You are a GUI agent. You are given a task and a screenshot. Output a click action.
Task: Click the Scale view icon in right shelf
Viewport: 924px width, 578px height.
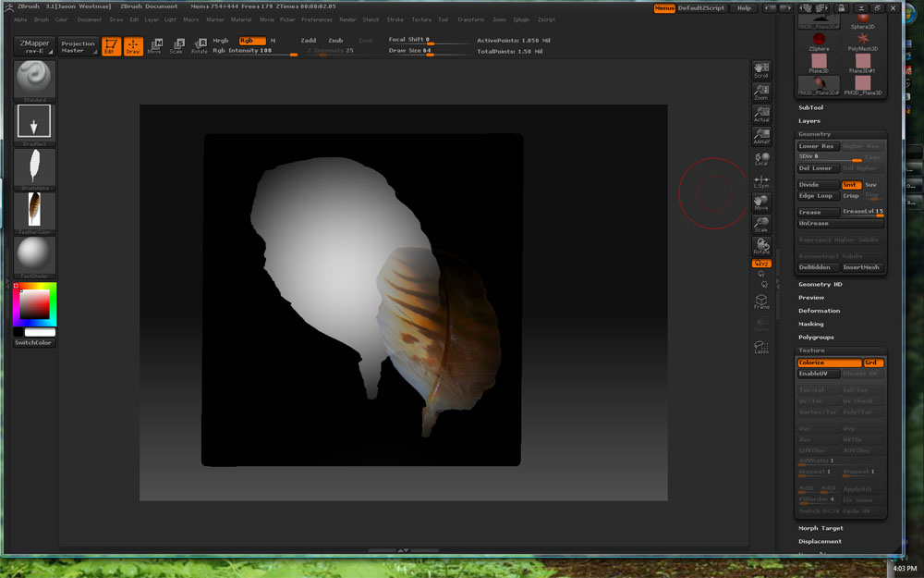tap(761, 224)
